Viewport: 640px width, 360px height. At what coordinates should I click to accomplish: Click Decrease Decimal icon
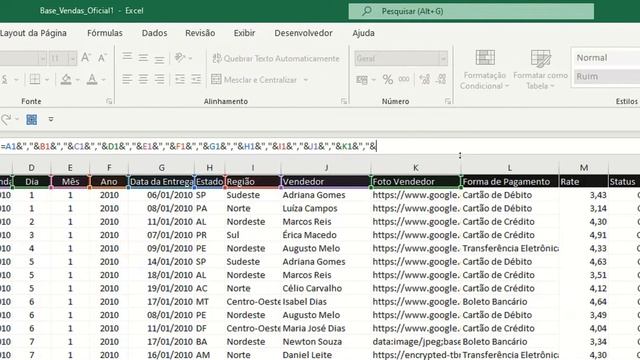(441, 79)
